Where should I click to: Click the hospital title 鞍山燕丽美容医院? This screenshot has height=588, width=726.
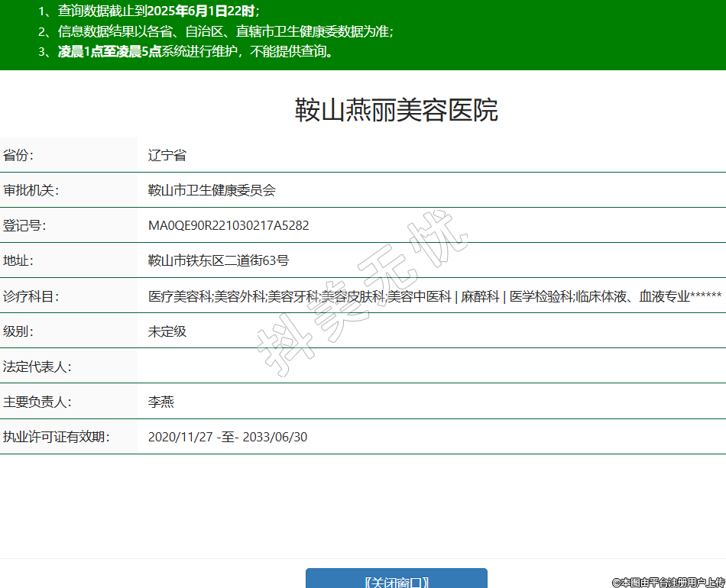(x=396, y=111)
